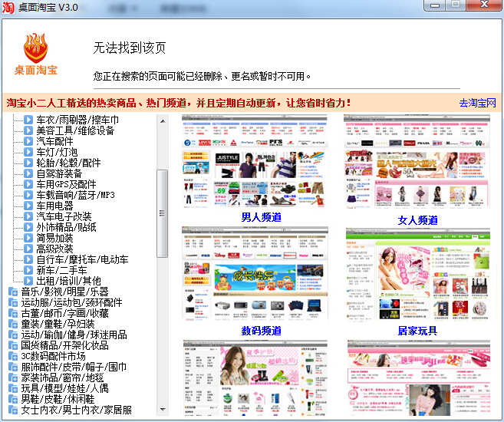This screenshot has width=504, height=422.
Task: Expand the 家装饰品/窗帘/地毯 category
Action: click(x=13, y=378)
